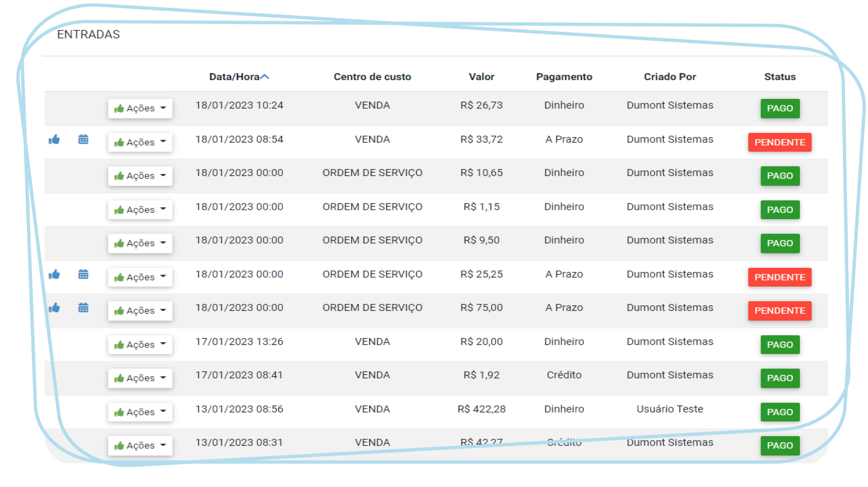Click the Pagamento column header

[x=564, y=77]
